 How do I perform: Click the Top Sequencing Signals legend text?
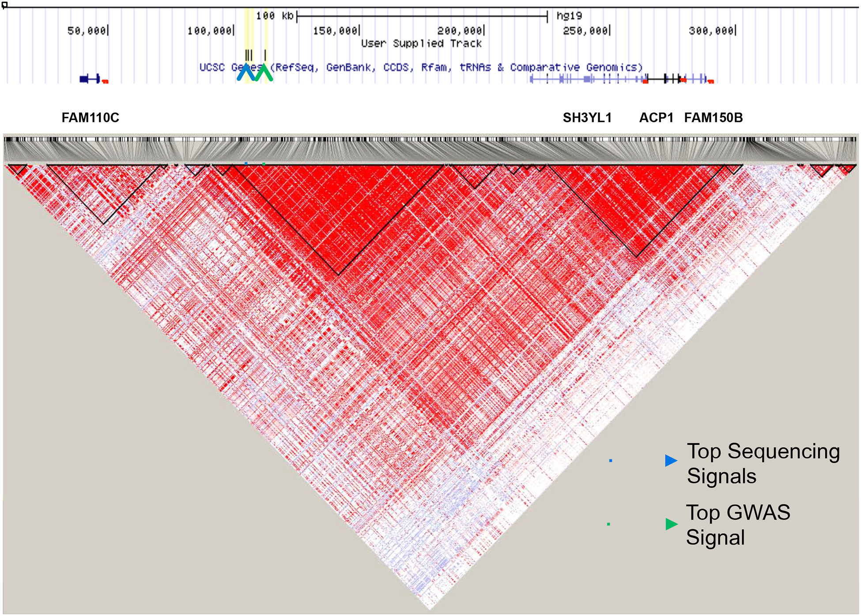click(763, 464)
